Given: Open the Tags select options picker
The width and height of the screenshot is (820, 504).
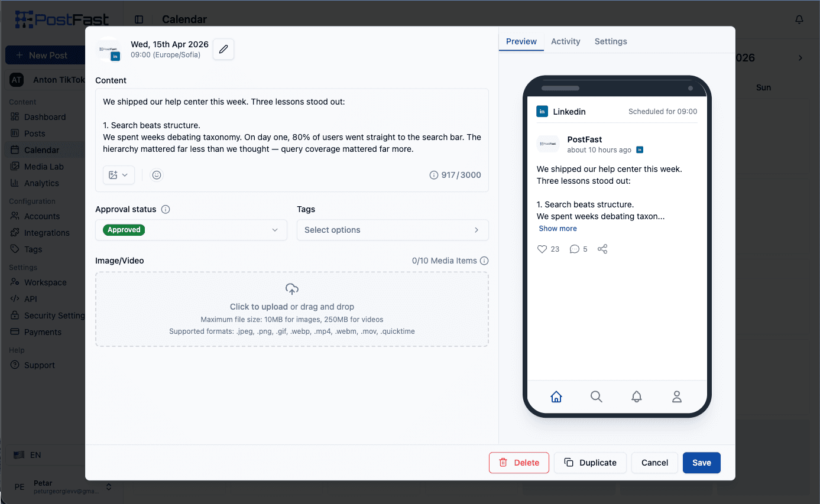Looking at the screenshot, I should [x=392, y=230].
